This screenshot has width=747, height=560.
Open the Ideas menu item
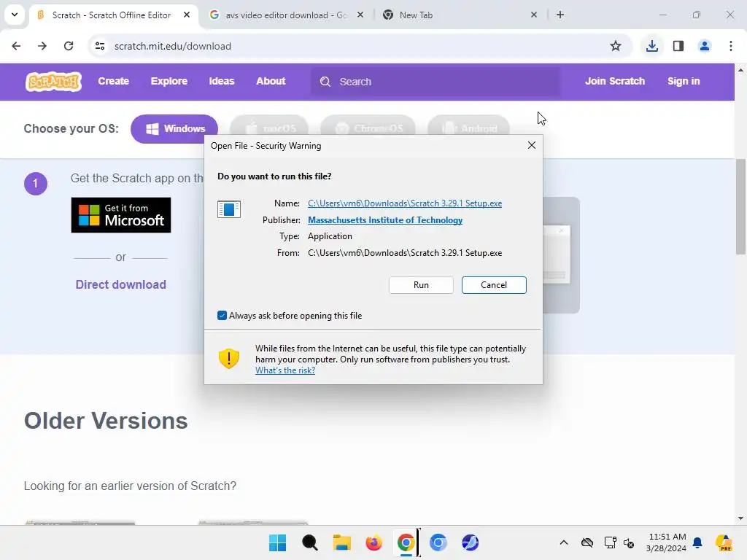tap(222, 82)
